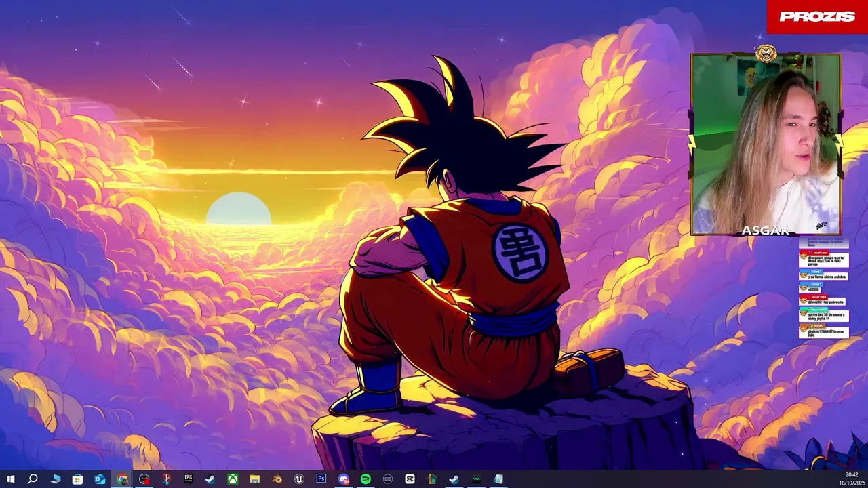868x488 pixels.
Task: Open League of Legends client icon
Action: click(432, 479)
